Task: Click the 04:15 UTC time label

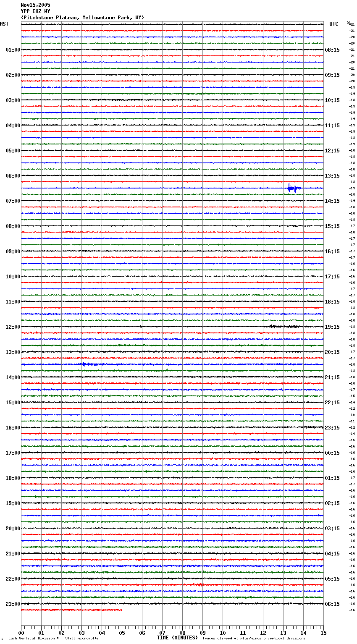Action: [332, 554]
